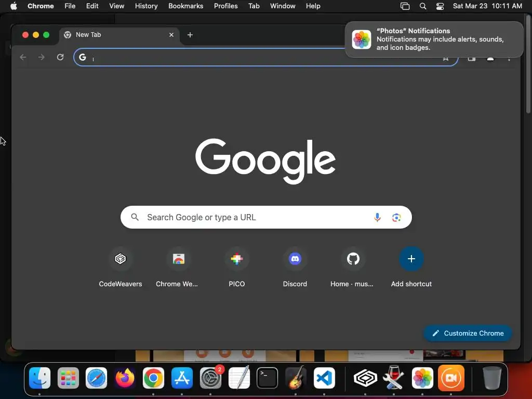Open Spotlight search in menu bar
Image resolution: width=532 pixels, height=399 pixels.
click(x=423, y=6)
